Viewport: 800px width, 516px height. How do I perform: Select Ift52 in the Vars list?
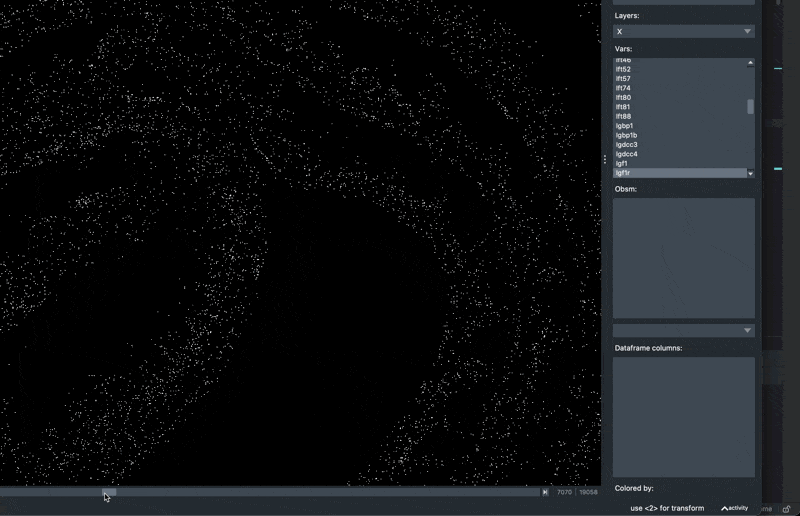(x=680, y=69)
